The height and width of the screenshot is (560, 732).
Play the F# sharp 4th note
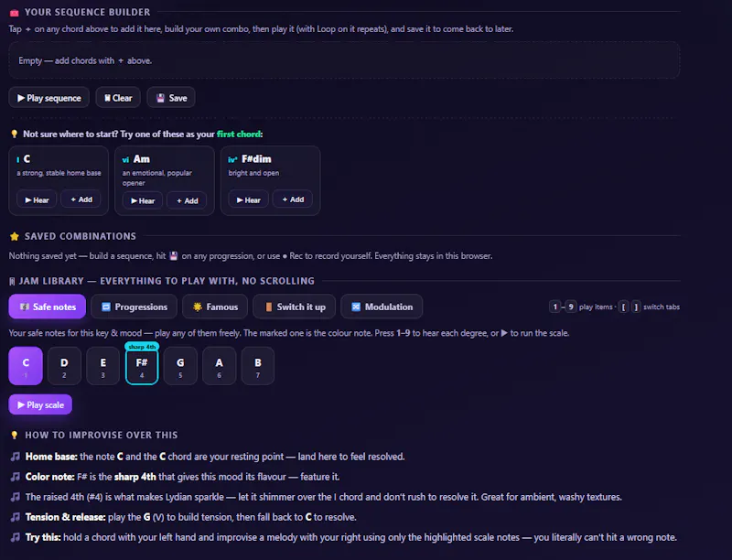point(142,367)
